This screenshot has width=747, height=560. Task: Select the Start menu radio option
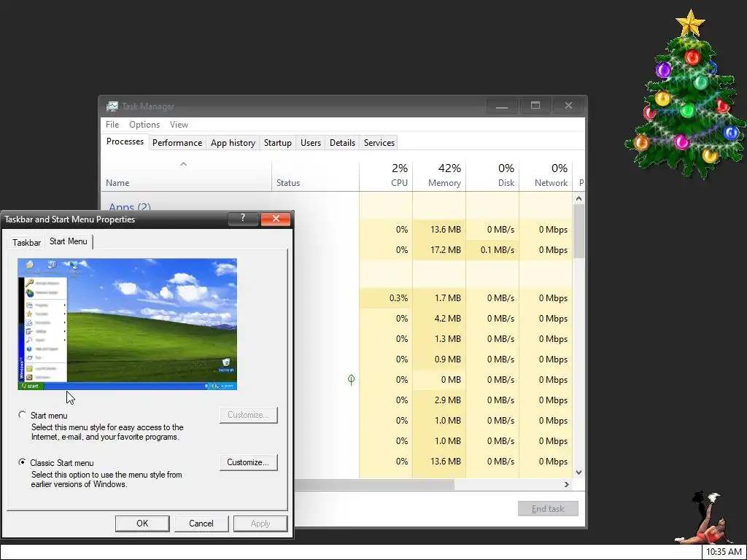coord(22,415)
